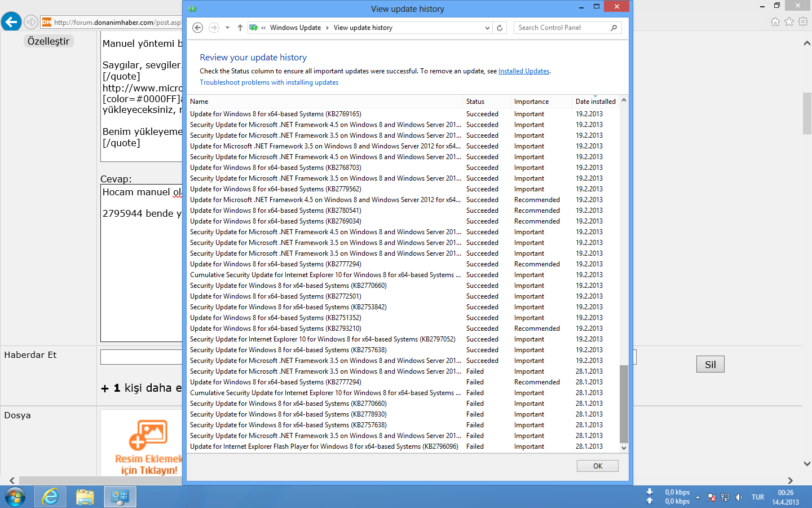Click the TUR language indicator
The image size is (812, 508).
(x=758, y=497)
